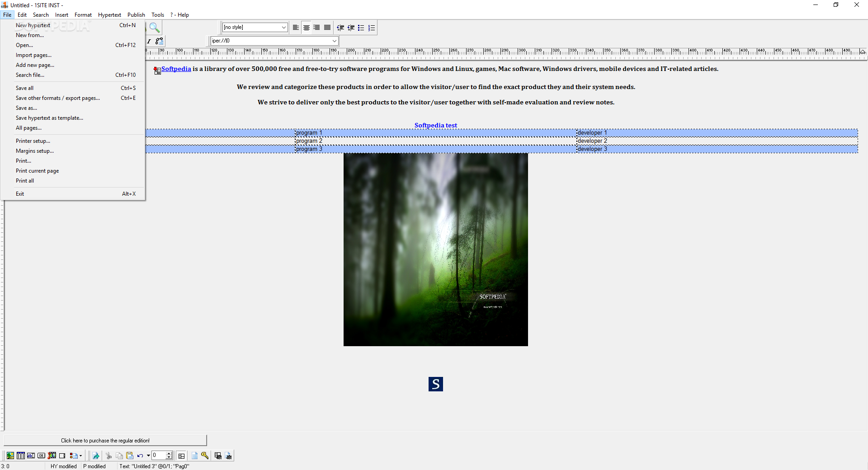This screenshot has height=470, width=868.
Task: Undo the last action
Action: tap(140, 456)
